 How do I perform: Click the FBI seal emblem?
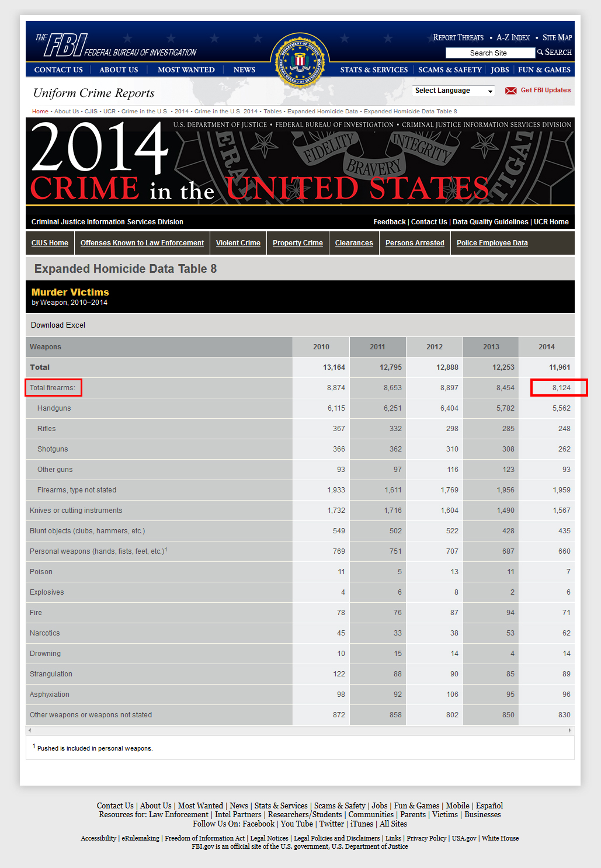[x=300, y=61]
